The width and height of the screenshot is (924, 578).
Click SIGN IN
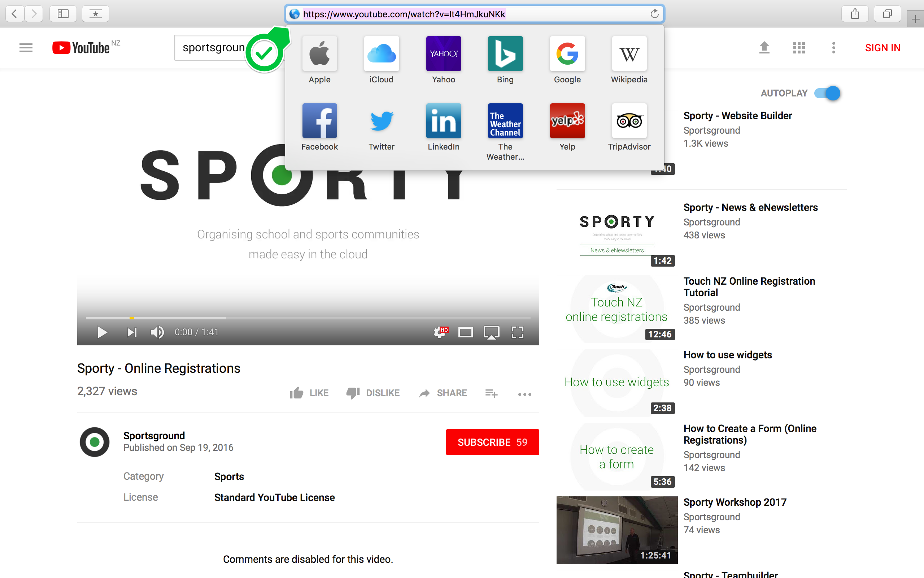point(882,48)
